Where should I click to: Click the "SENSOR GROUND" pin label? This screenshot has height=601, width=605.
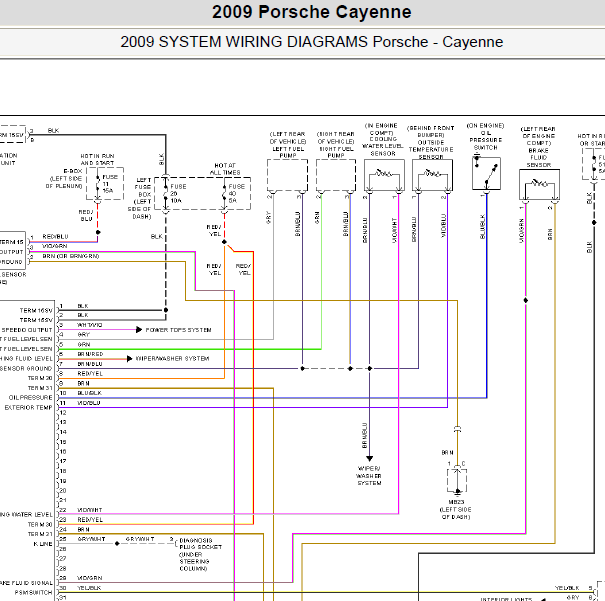(26, 368)
